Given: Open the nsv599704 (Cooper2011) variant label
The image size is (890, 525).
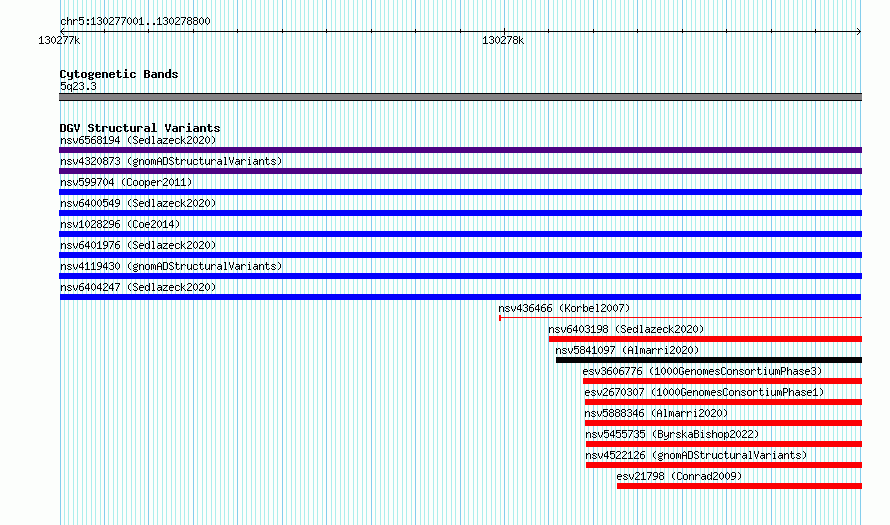Looking at the screenshot, I should click(x=126, y=182).
